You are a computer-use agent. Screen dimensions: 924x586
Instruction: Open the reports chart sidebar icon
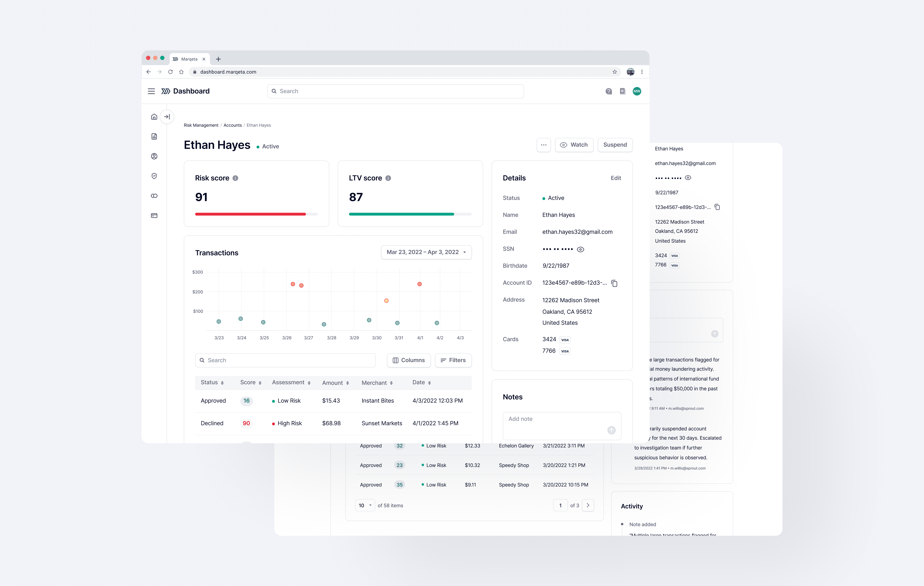(x=154, y=136)
